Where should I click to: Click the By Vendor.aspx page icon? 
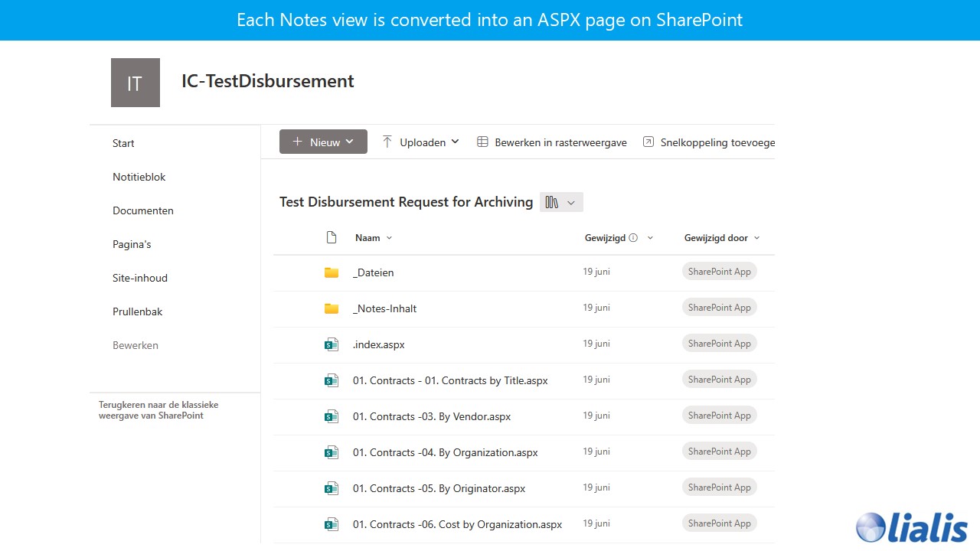331,417
